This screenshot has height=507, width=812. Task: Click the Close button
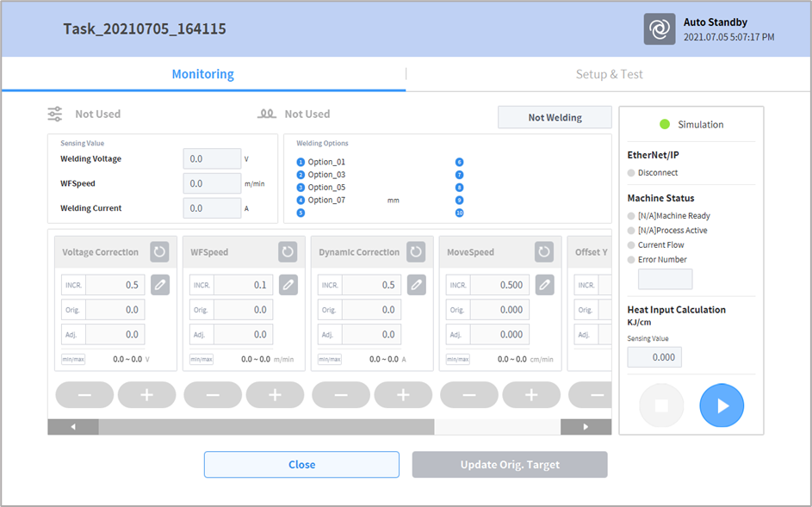301,465
